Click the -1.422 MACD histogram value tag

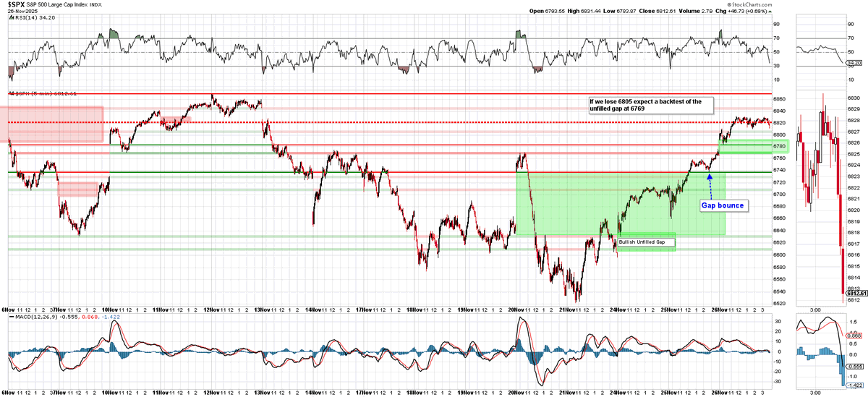854,386
